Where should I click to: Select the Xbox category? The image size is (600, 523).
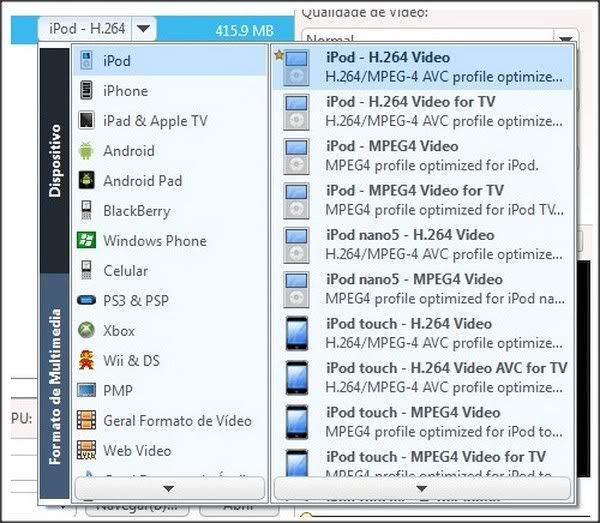point(170,330)
